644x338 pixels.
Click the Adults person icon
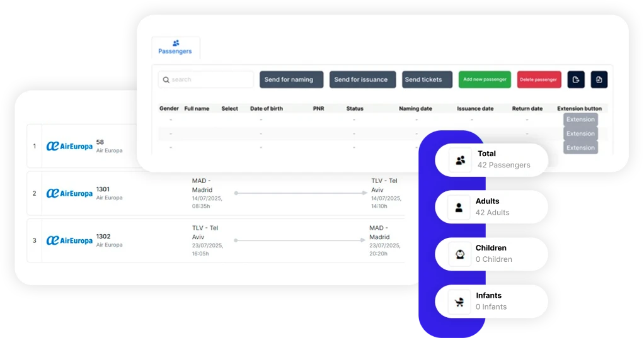pos(459,207)
